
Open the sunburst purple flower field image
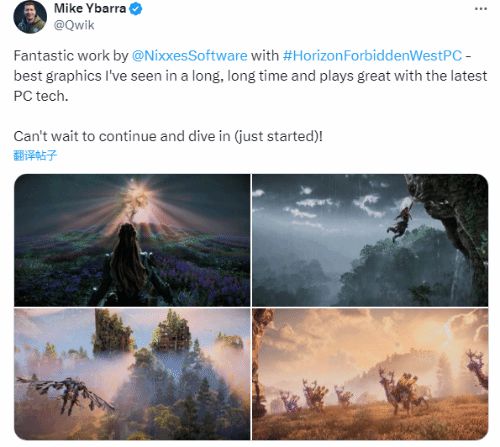pos(132,240)
